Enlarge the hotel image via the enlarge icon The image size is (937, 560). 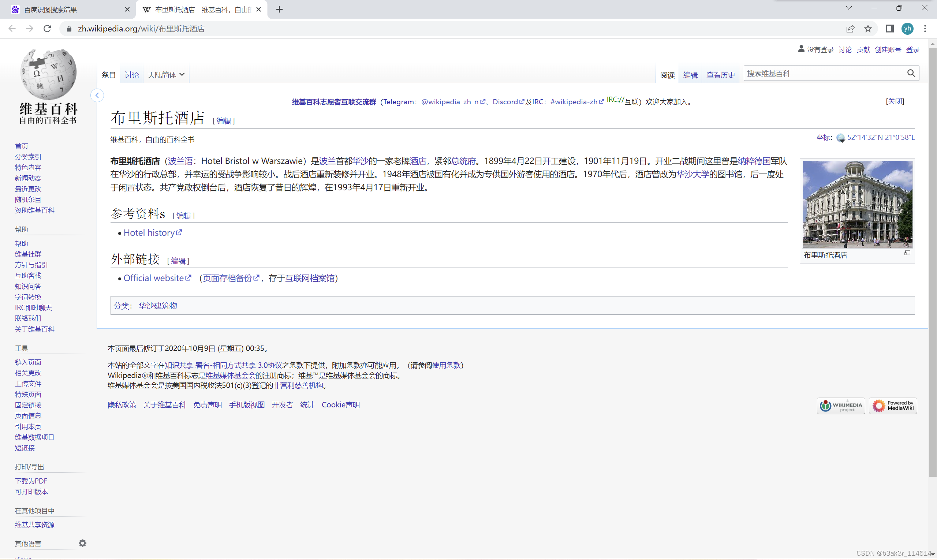click(x=907, y=253)
